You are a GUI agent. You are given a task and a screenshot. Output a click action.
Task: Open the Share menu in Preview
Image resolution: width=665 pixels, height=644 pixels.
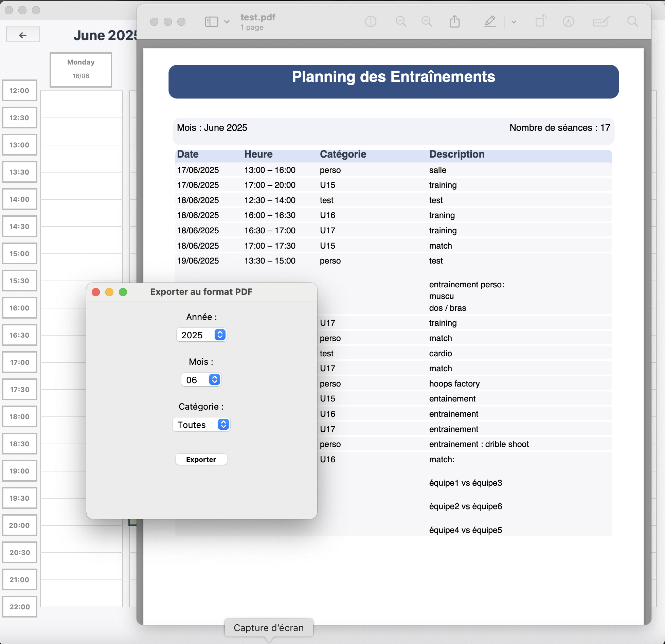454,21
